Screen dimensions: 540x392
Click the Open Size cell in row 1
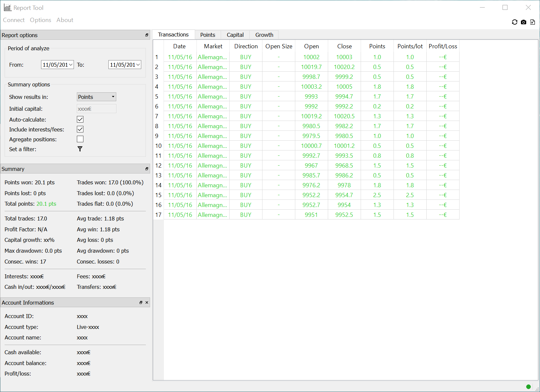pos(279,57)
